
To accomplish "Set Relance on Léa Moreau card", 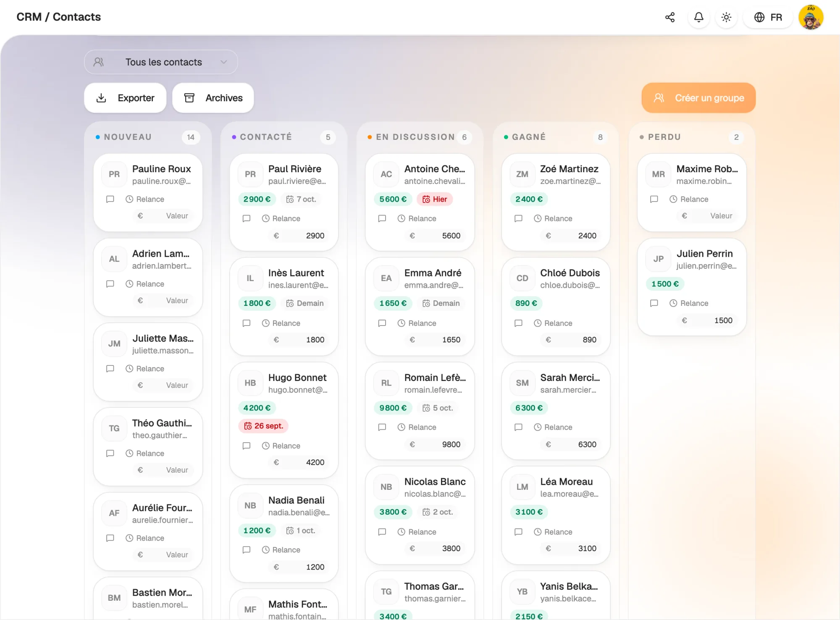I will [x=553, y=532].
